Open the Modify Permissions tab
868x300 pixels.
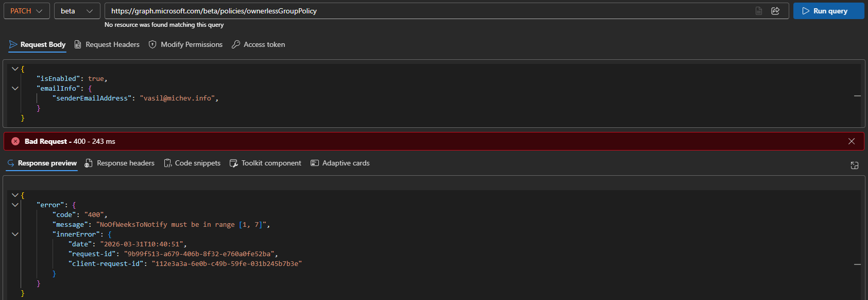point(185,45)
